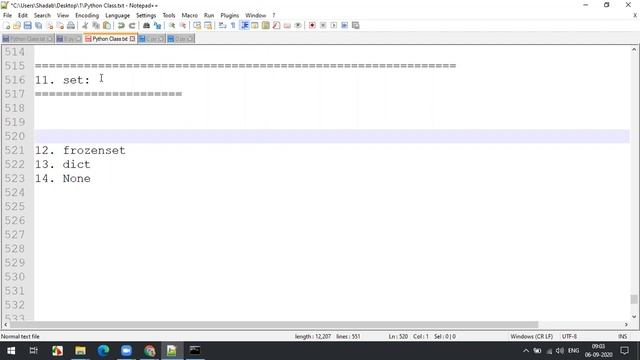Undo the last edit via toolbar
This screenshot has width=640, height=360.
point(121,25)
